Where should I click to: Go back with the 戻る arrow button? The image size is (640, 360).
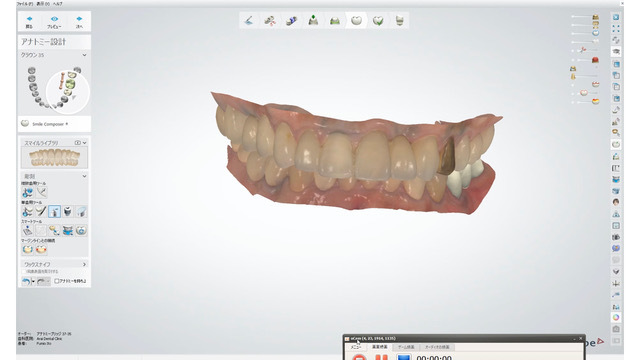point(29,22)
